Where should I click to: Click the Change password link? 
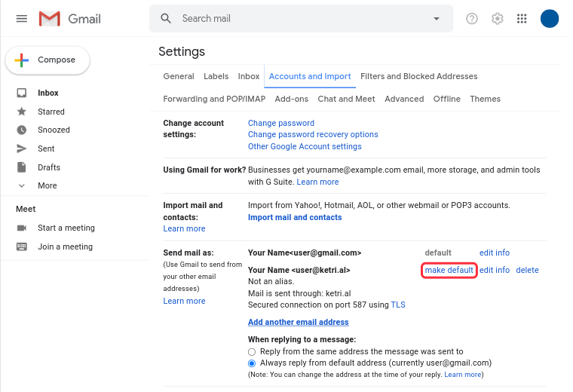(281, 123)
